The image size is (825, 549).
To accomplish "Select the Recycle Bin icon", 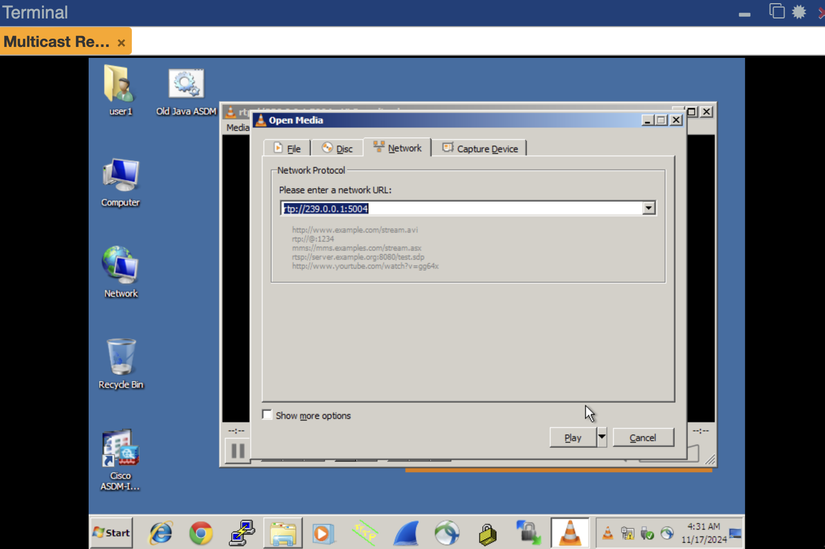I will click(x=120, y=363).
